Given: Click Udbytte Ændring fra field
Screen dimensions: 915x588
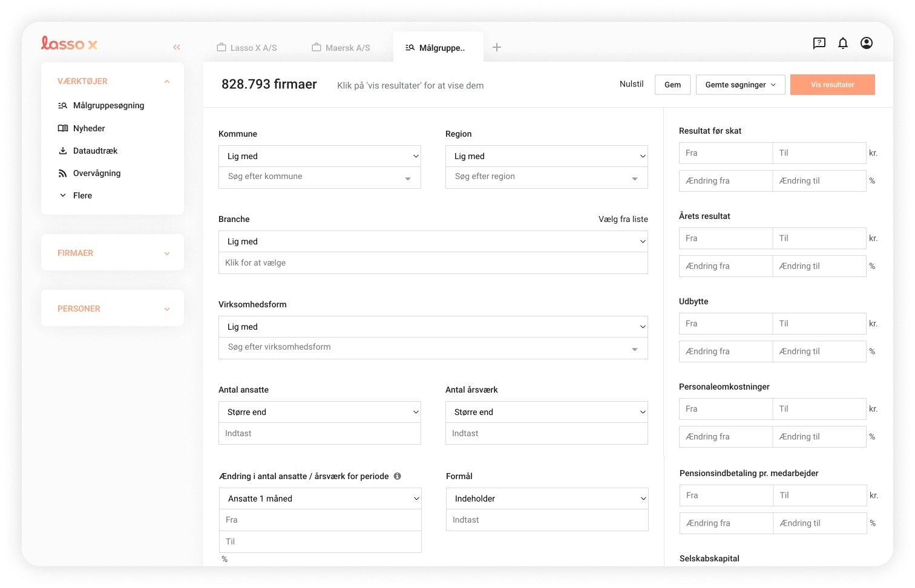Looking at the screenshot, I should 726,351.
